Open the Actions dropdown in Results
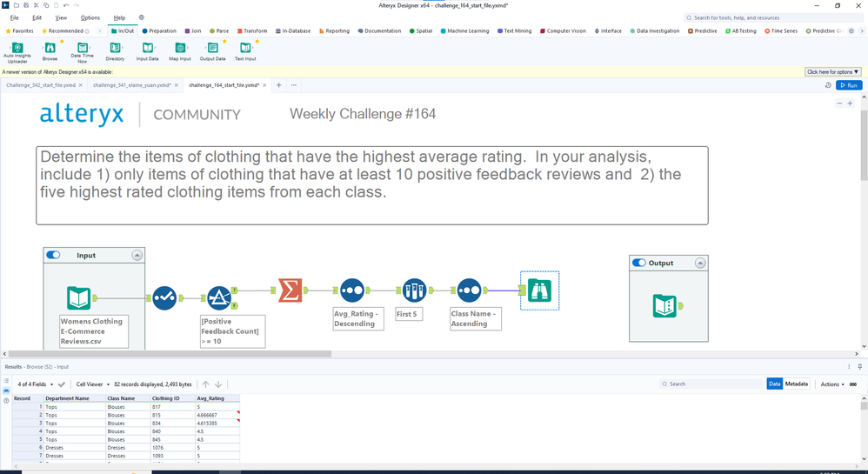This screenshot has height=474, width=868. click(x=832, y=384)
